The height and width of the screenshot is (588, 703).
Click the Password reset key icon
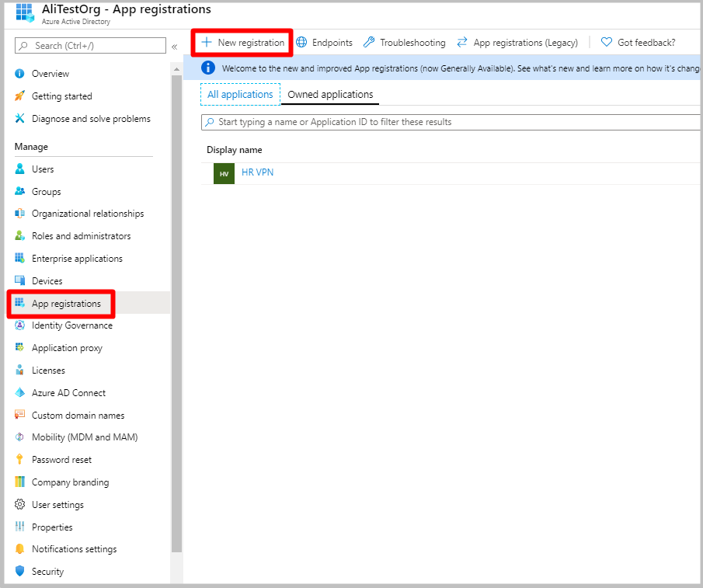click(19, 459)
